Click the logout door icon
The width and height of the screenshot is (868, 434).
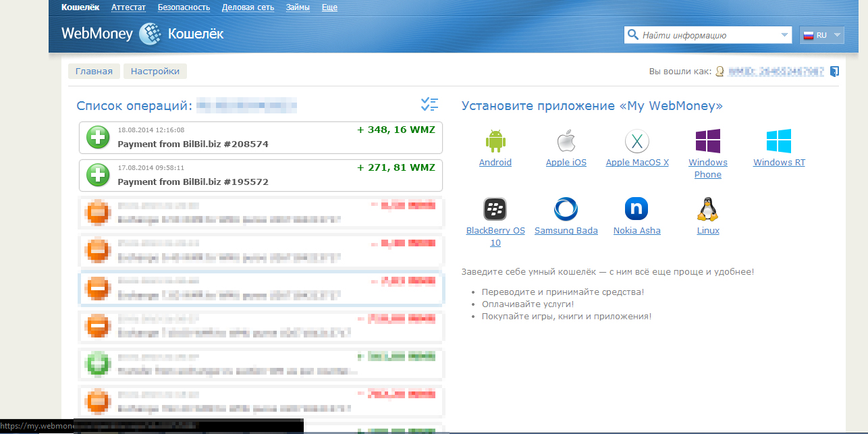pyautogui.click(x=834, y=71)
